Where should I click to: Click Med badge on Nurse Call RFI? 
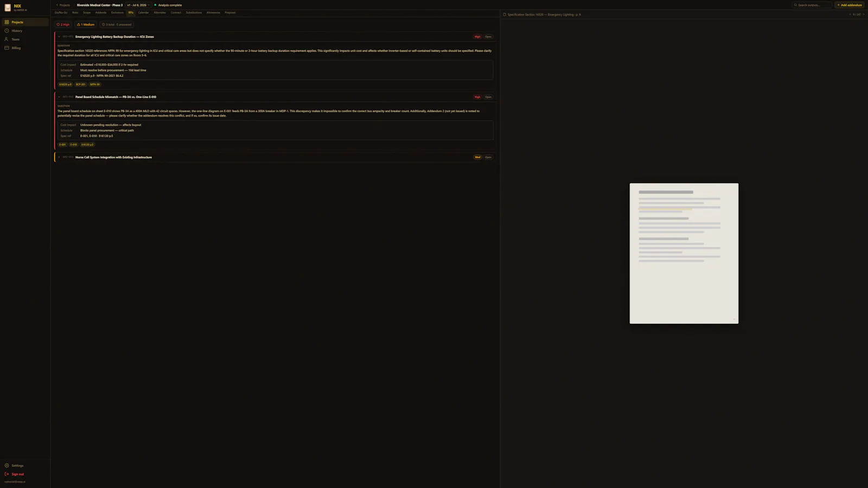(477, 157)
